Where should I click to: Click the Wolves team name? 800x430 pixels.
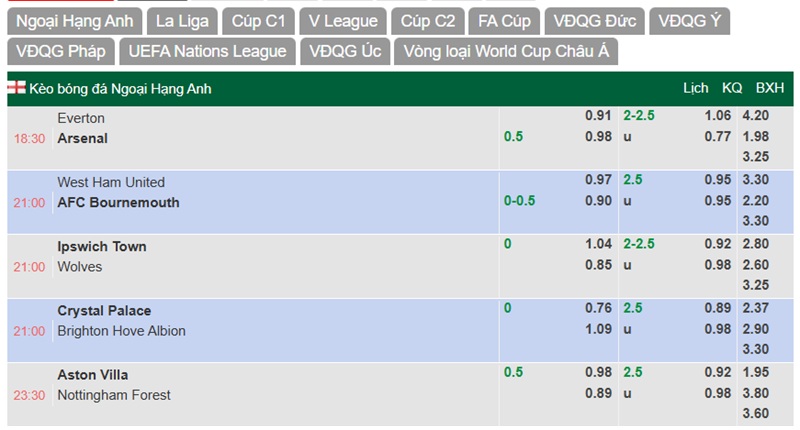coord(79,267)
